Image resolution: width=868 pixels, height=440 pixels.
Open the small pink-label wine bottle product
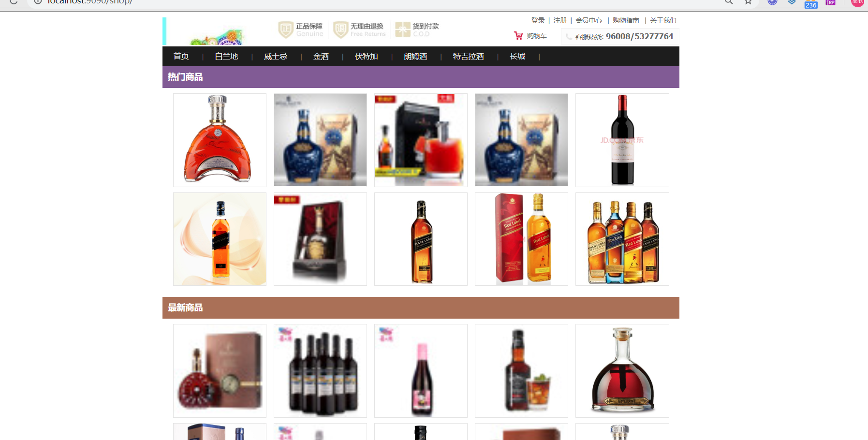[x=421, y=371]
